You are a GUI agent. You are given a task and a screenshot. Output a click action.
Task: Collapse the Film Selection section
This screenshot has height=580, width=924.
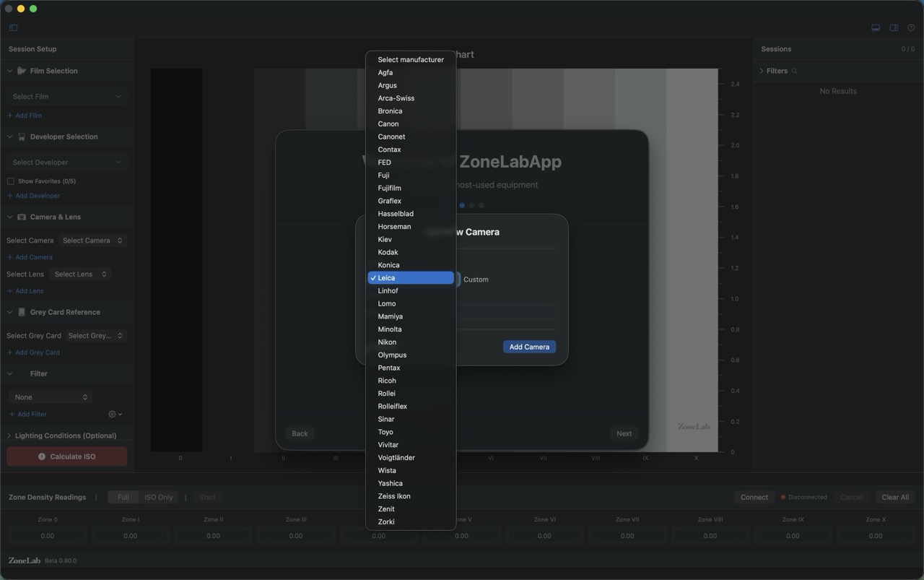(x=10, y=71)
